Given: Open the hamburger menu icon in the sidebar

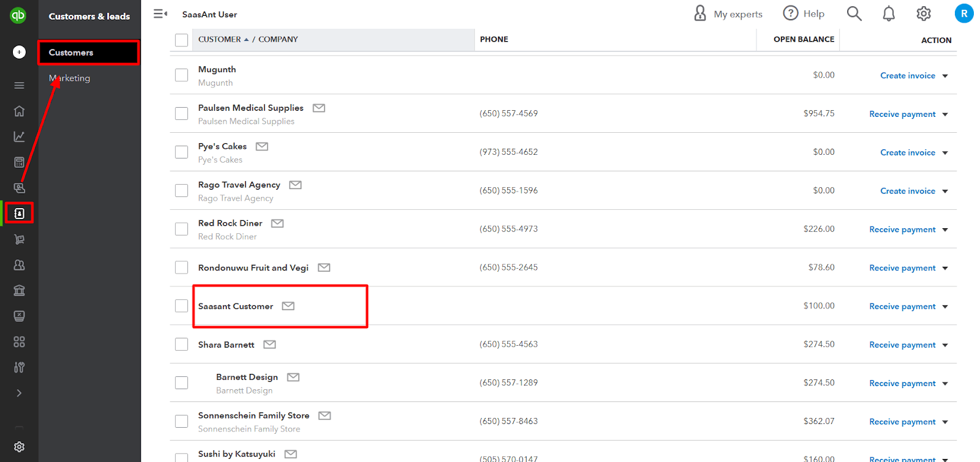Looking at the screenshot, I should pos(19,86).
